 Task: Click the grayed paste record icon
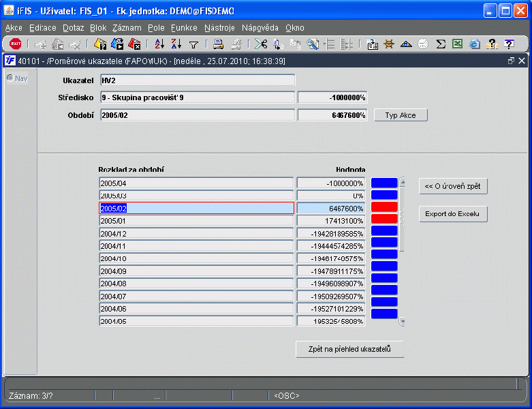click(295, 44)
